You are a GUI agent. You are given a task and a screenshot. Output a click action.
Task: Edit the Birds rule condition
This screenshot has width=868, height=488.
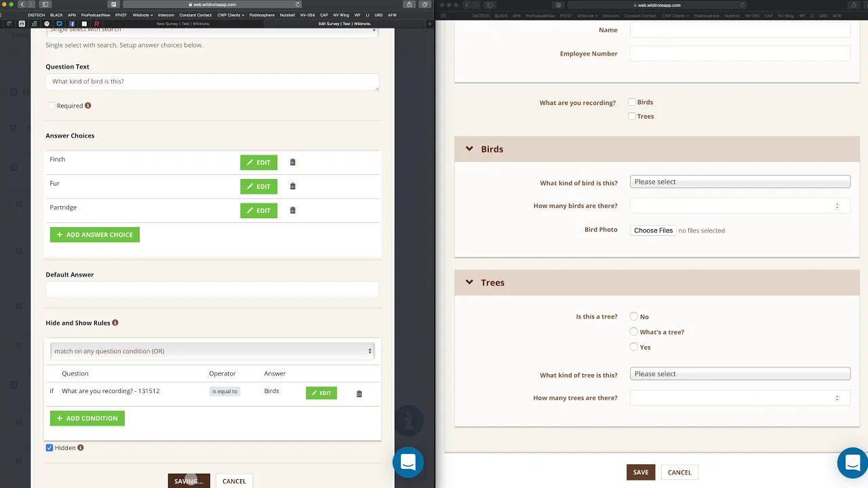tap(321, 393)
